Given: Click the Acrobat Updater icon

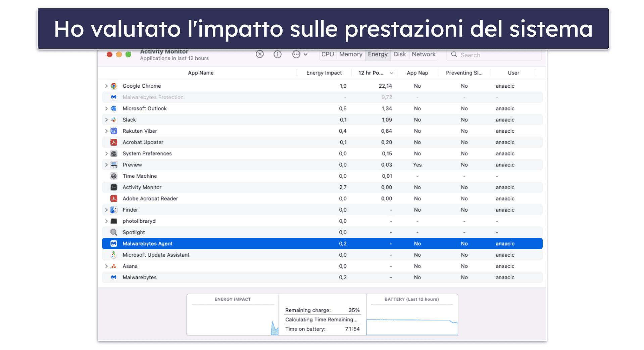Looking at the screenshot, I should pos(114,142).
